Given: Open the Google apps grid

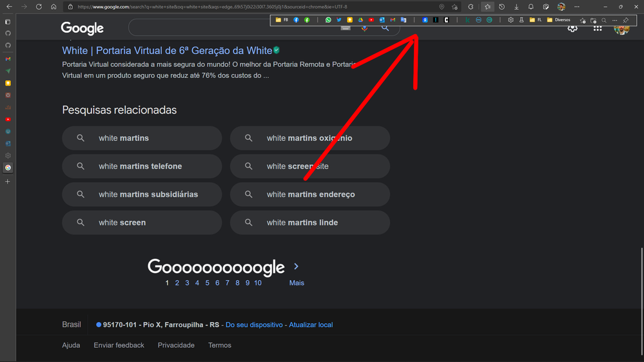Looking at the screenshot, I should pos(598,28).
